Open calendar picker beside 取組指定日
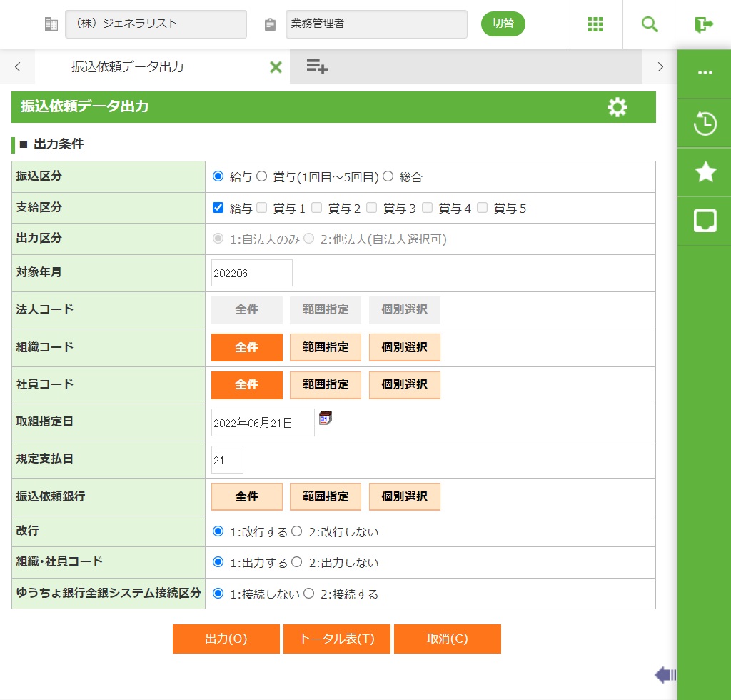The height and width of the screenshot is (700, 731). (326, 419)
